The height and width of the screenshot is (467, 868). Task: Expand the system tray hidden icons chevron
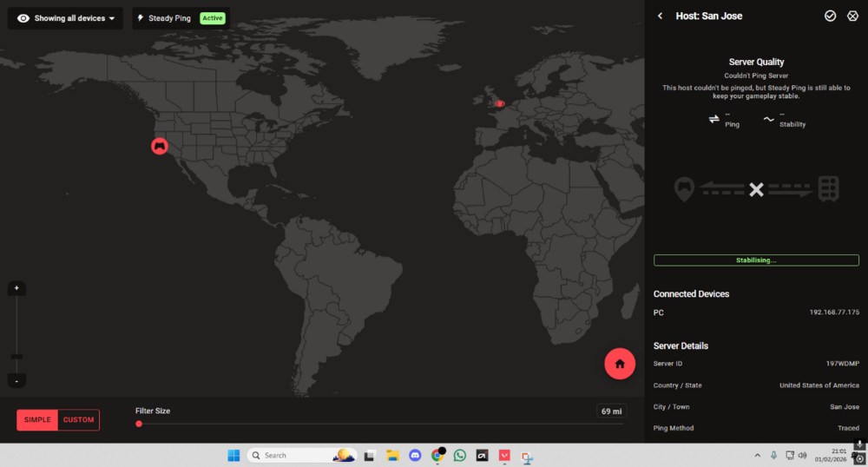(755, 455)
